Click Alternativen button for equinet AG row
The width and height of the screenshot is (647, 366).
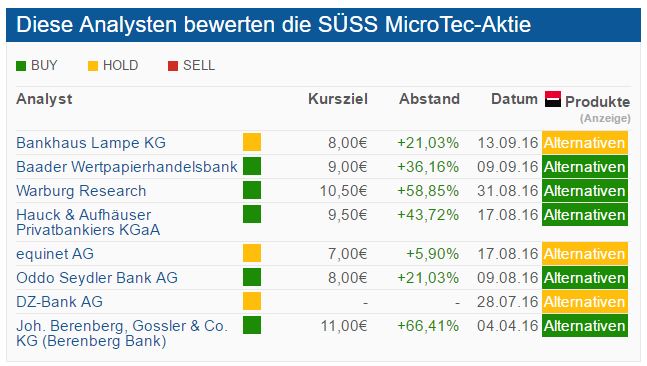[585, 253]
